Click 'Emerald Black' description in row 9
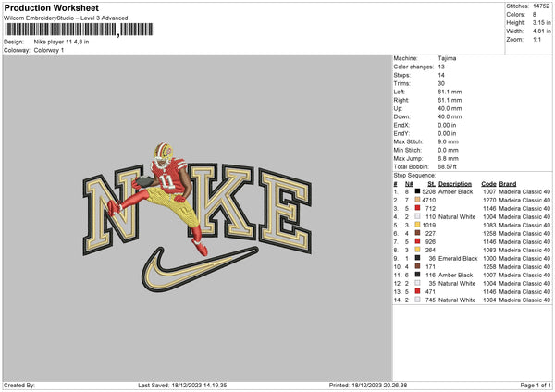Screen dimensions: 555x392 coord(458,258)
